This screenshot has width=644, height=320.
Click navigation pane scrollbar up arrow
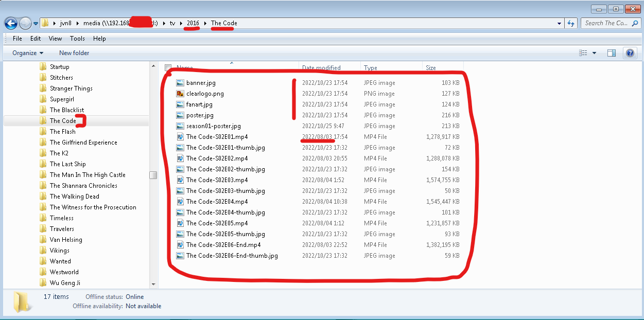(x=153, y=66)
